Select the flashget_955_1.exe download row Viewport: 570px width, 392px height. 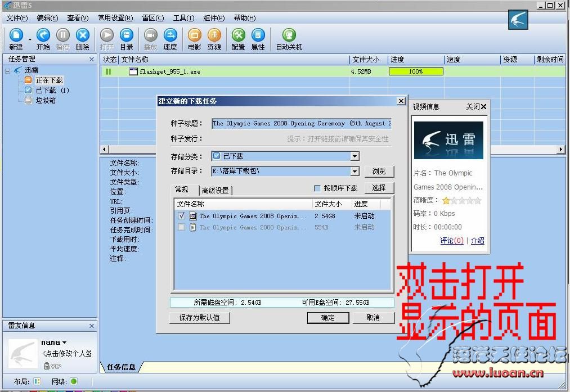(x=333, y=71)
